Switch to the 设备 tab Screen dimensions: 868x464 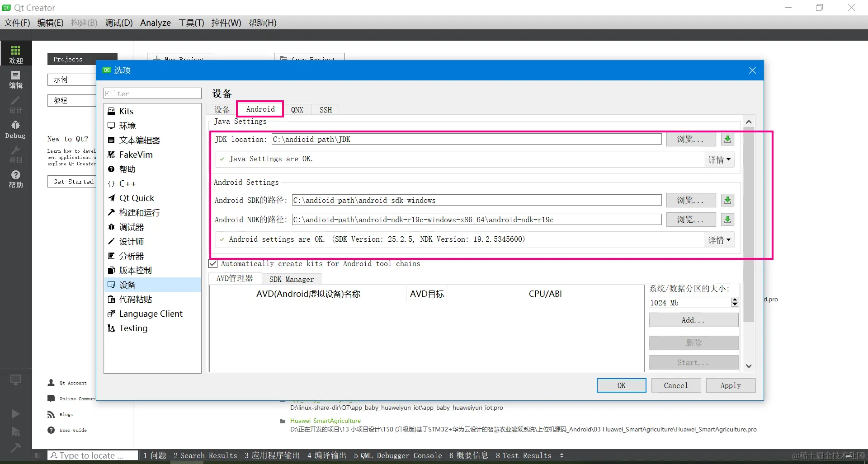pos(222,110)
